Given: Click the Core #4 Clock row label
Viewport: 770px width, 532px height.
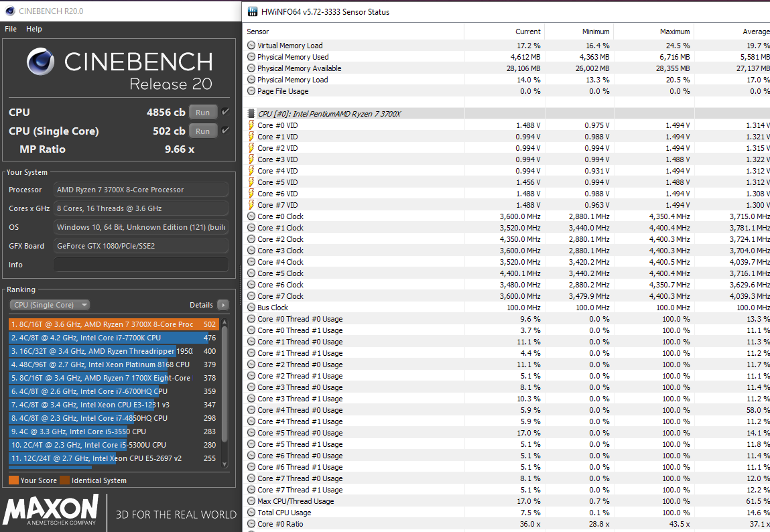Looking at the screenshot, I should [280, 262].
